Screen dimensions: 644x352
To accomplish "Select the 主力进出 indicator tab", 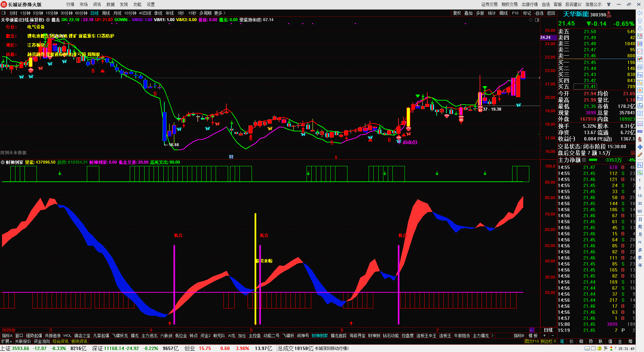I will [x=149, y=336].
